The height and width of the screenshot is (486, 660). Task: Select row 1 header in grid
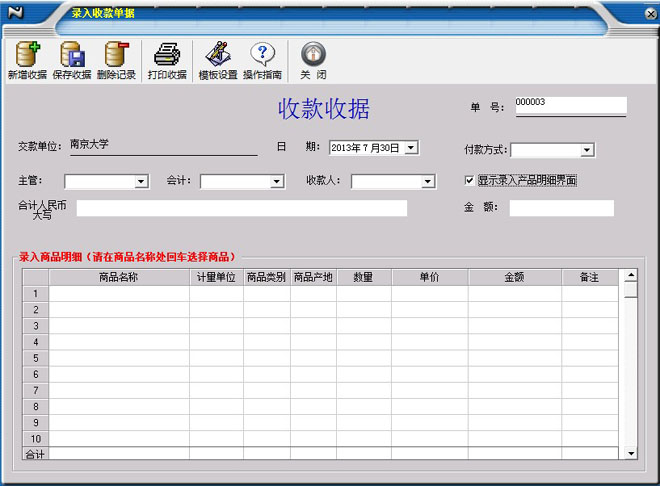tap(36, 294)
